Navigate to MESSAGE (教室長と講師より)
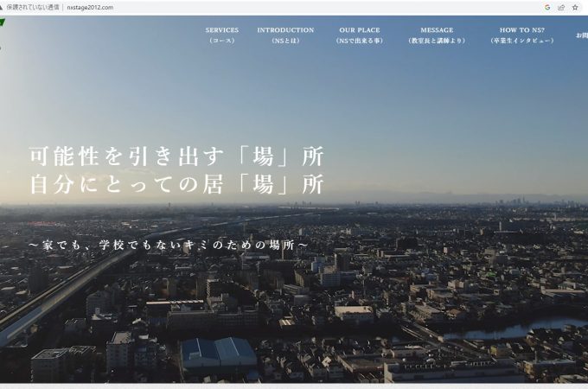This screenshot has width=588, height=389. [x=437, y=35]
